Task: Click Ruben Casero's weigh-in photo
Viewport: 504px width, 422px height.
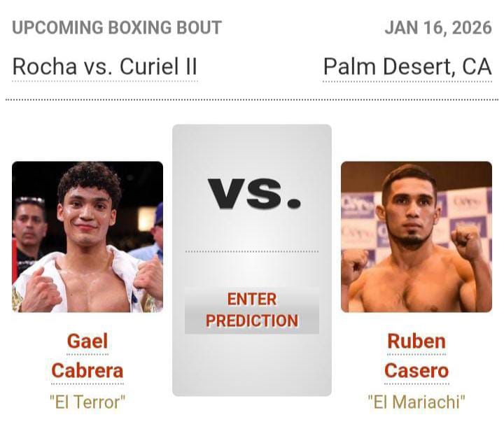Action: (416, 237)
